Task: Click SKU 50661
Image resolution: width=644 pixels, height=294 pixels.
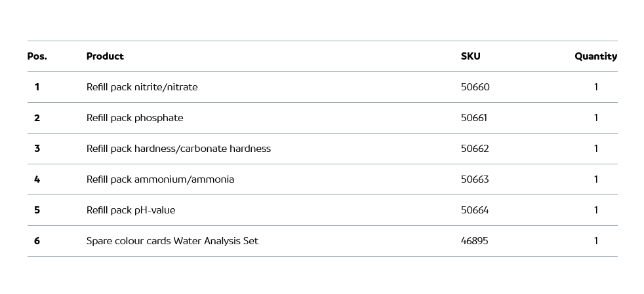Action: pyautogui.click(x=473, y=118)
